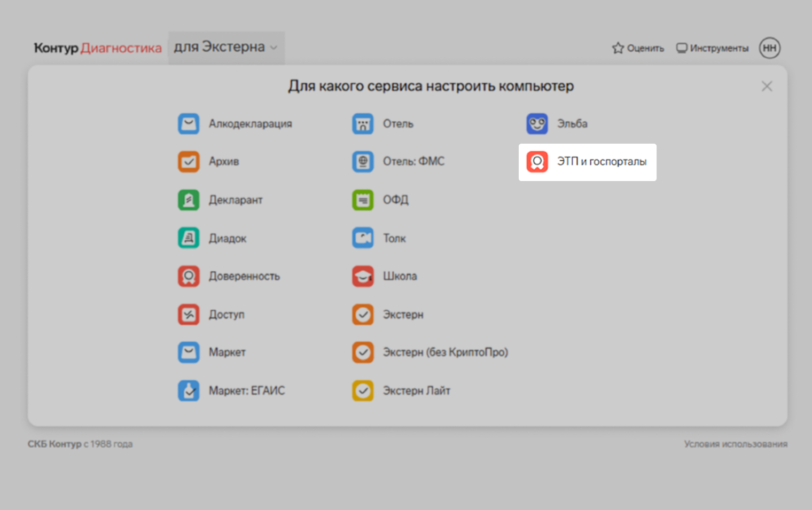Close the service selection dialog
The width and height of the screenshot is (812, 510).
pyautogui.click(x=767, y=87)
